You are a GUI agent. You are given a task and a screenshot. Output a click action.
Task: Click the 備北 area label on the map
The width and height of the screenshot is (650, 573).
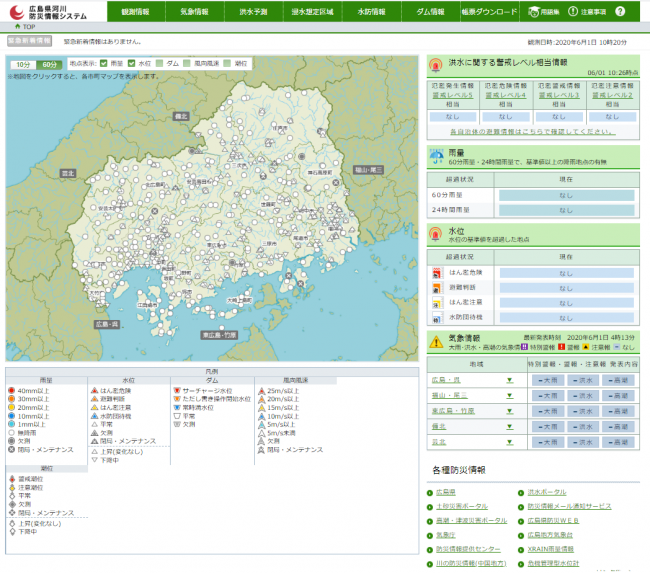point(181,117)
